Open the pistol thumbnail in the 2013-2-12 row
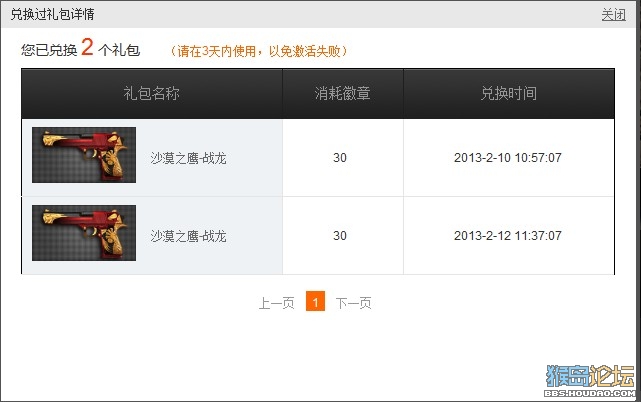641x402 pixels. point(84,233)
